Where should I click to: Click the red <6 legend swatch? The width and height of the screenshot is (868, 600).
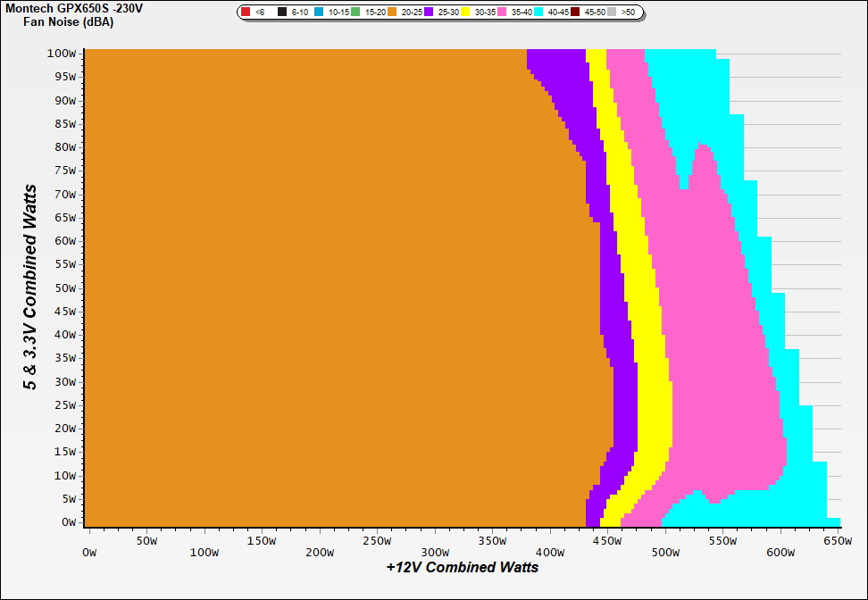pyautogui.click(x=246, y=12)
